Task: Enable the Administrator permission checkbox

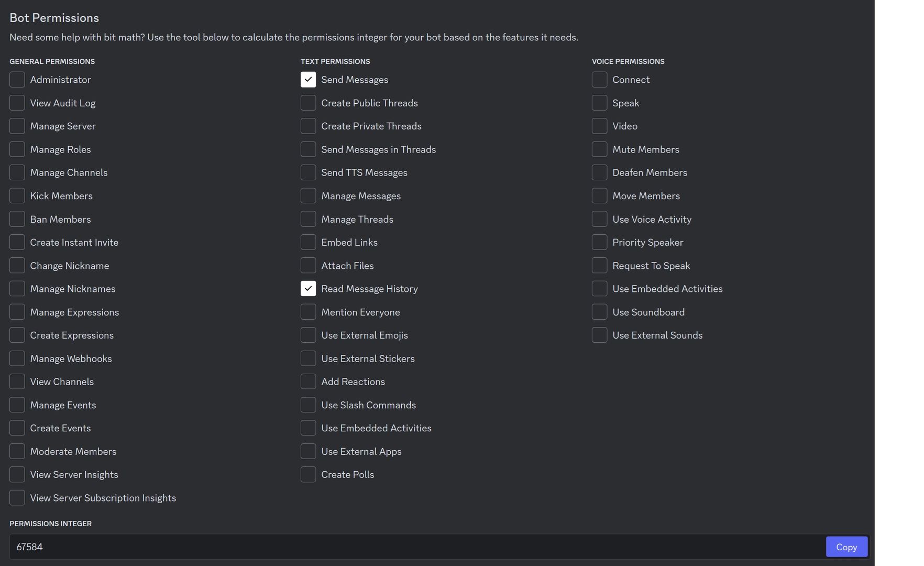Action: [x=17, y=80]
